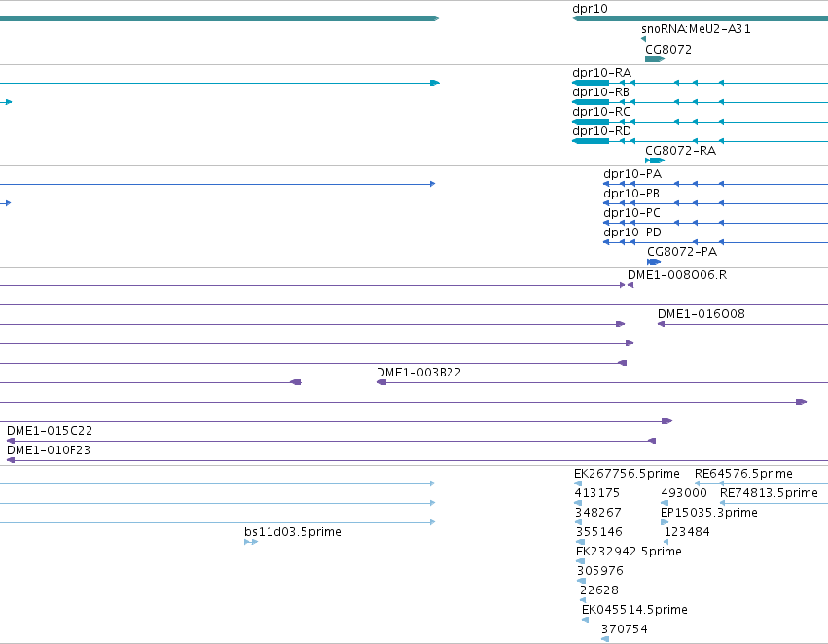Screen dimensions: 828x644
Task: Select the RE64576.5prime EST label
Action: tap(743, 474)
